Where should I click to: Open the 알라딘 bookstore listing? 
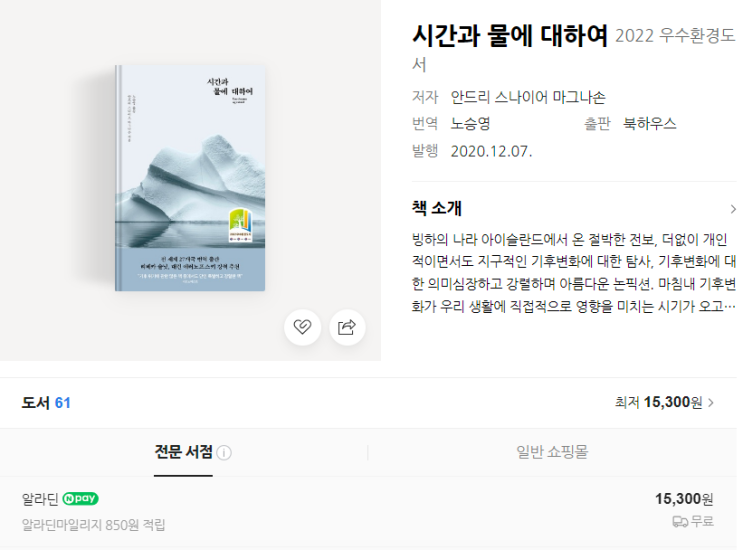40,499
